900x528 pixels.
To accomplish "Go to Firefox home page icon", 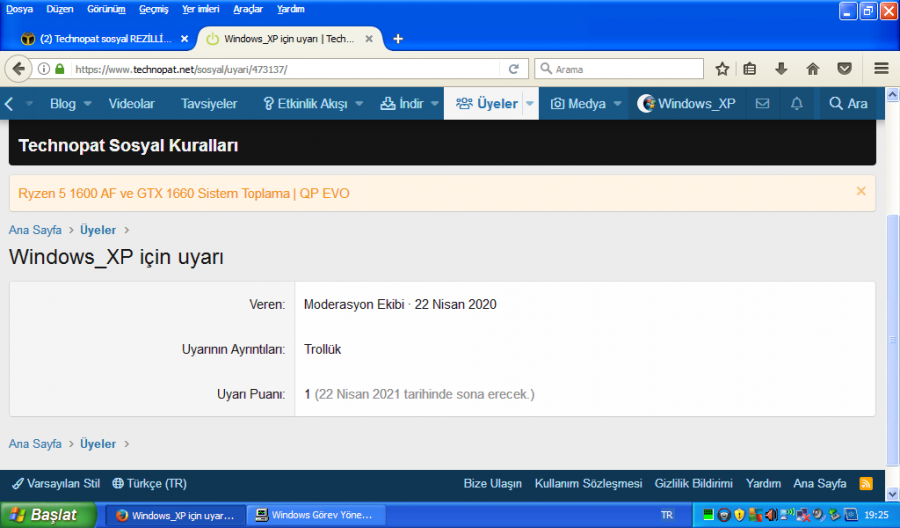I will click(x=813, y=69).
